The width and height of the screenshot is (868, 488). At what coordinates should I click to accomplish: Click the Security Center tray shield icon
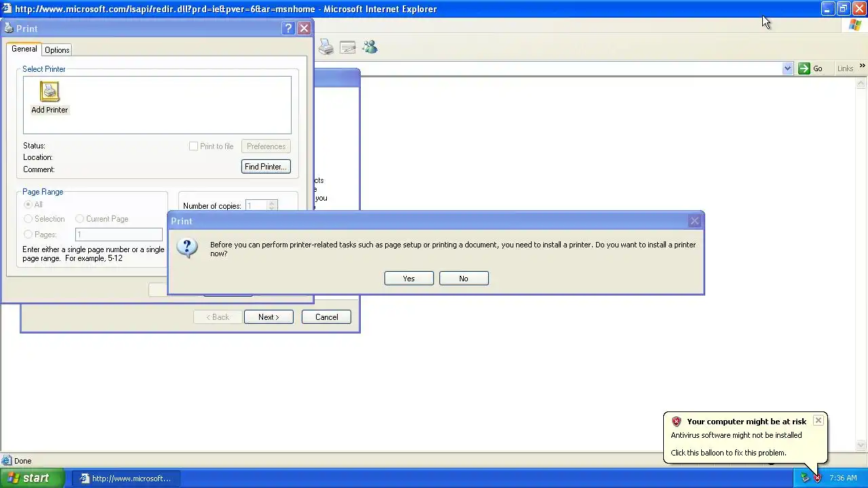(x=817, y=478)
